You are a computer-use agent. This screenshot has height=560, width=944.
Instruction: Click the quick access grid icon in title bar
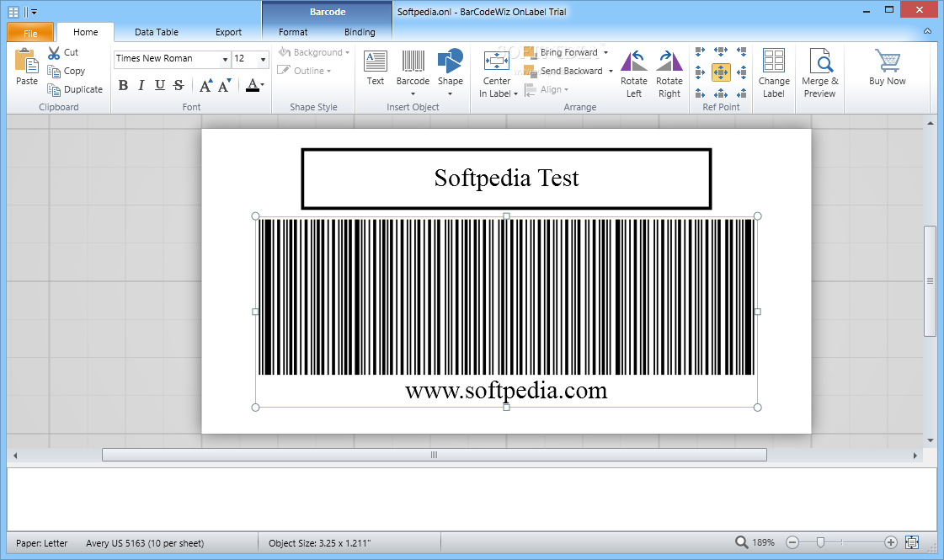(13, 12)
